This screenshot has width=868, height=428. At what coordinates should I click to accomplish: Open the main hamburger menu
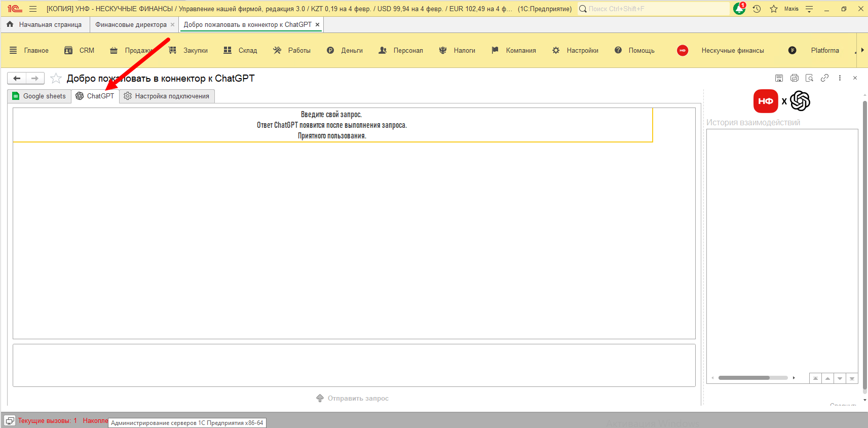33,9
